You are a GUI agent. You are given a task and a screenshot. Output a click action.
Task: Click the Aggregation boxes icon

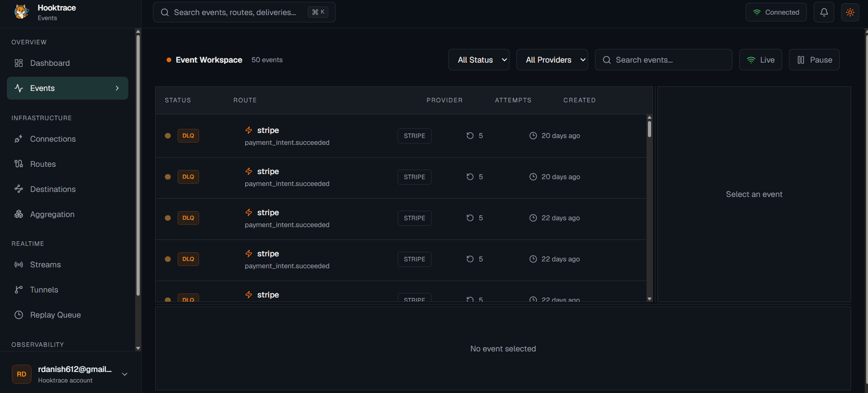point(19,214)
